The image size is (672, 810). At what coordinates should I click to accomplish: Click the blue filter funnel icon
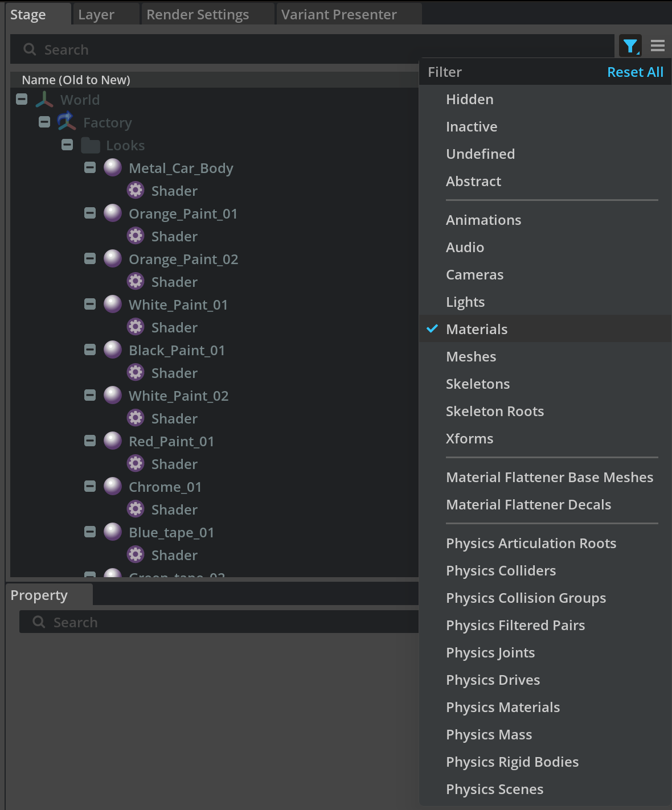tap(630, 46)
